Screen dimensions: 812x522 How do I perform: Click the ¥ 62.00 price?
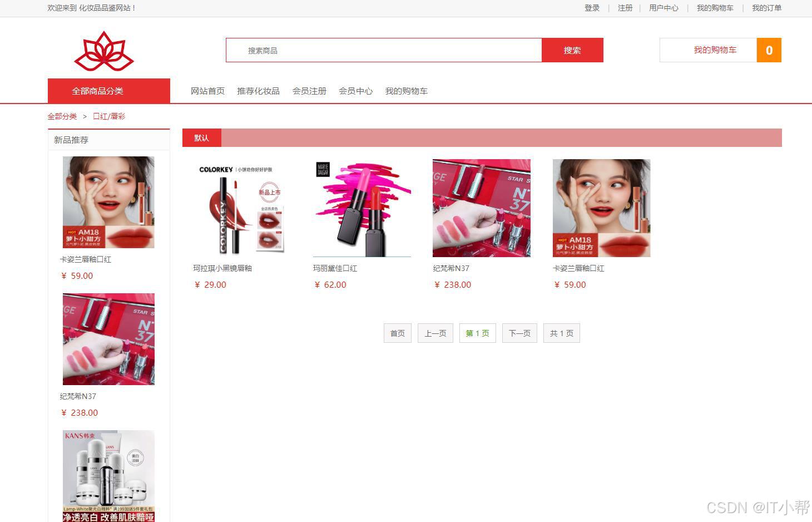[x=330, y=284]
